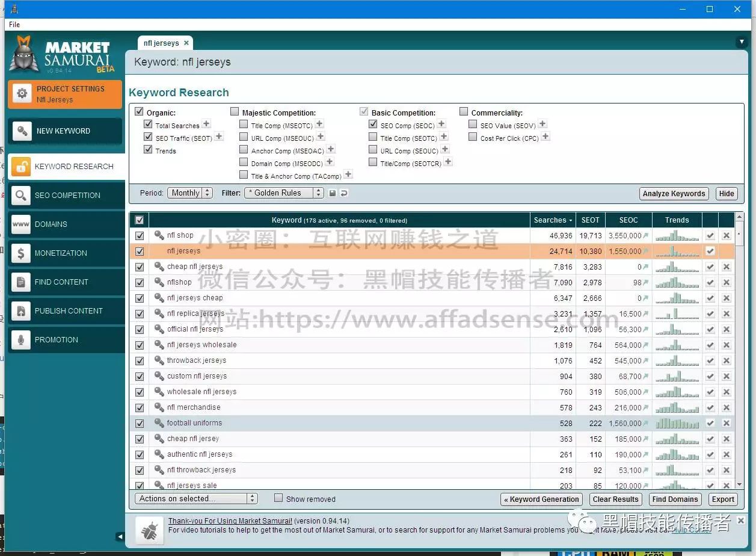Click the New Keyword key icon
Viewport: 756px width, 556px height.
pyautogui.click(x=22, y=131)
